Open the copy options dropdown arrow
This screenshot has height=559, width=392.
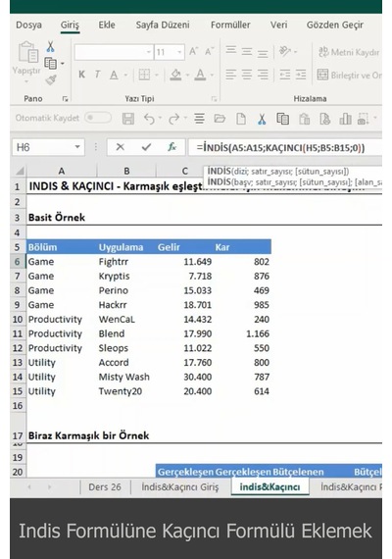pyautogui.click(x=63, y=64)
